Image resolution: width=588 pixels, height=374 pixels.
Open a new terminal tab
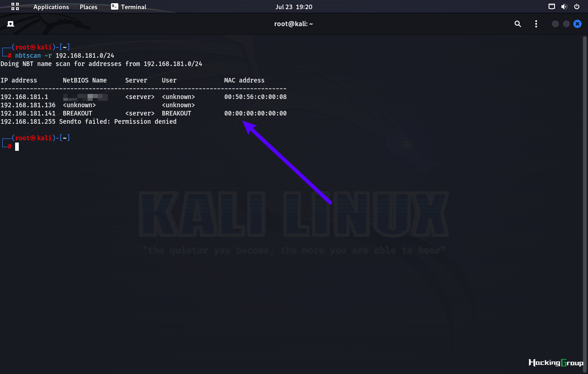[11, 24]
